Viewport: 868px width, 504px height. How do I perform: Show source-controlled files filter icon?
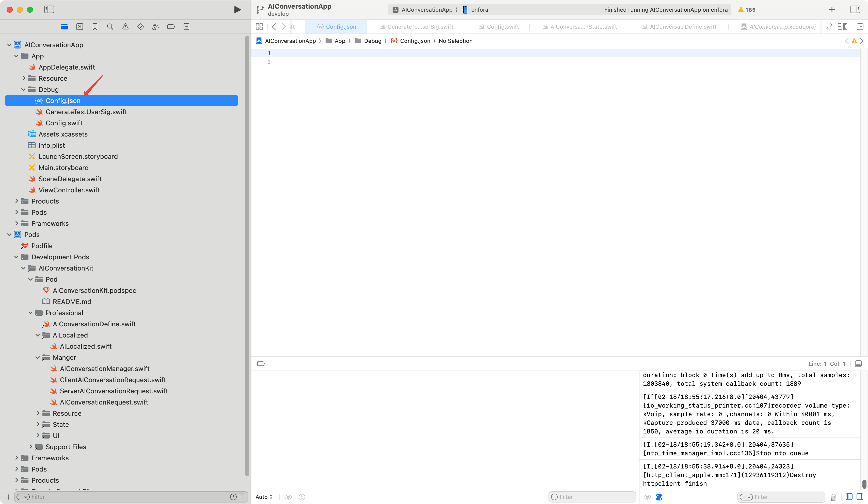242,497
